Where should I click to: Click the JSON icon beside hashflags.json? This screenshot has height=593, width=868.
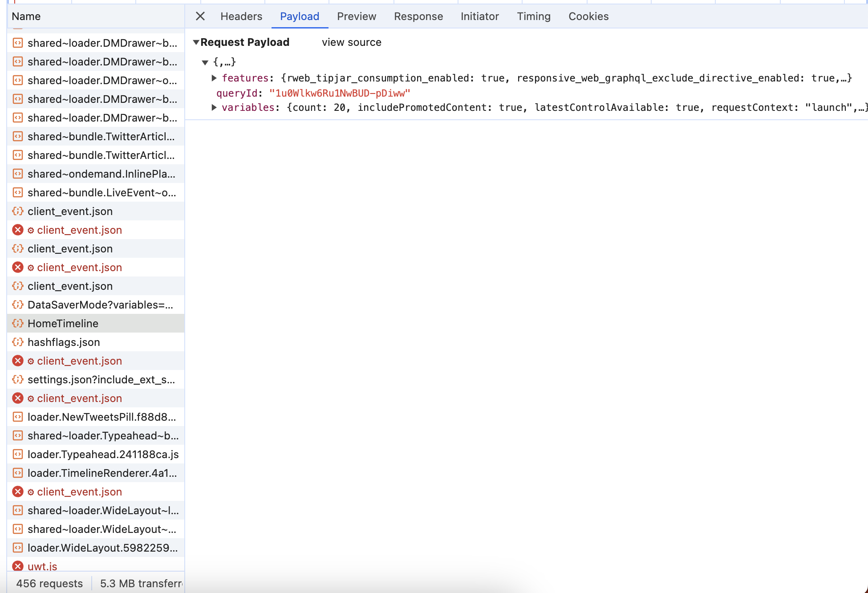pyautogui.click(x=18, y=342)
